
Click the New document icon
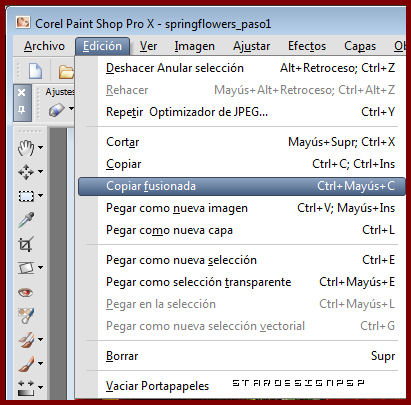[35, 71]
